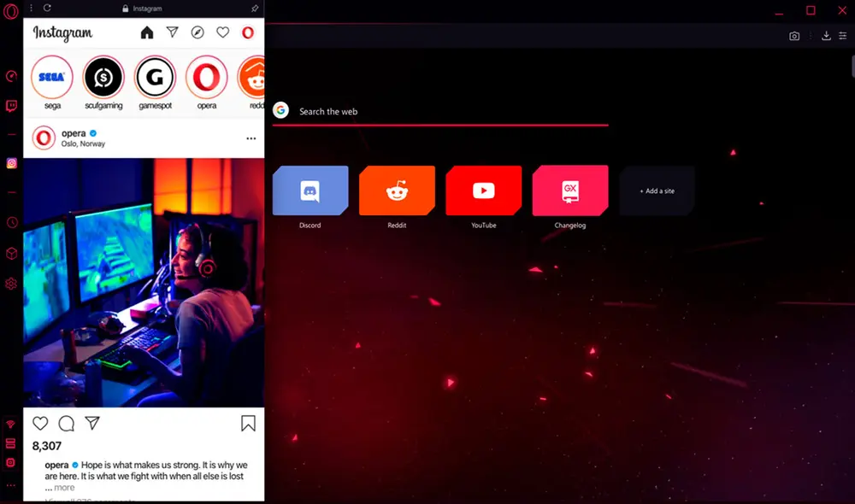Image resolution: width=855 pixels, height=504 pixels.
Task: Open Instagram direct messages paper plane icon
Action: coord(172,32)
